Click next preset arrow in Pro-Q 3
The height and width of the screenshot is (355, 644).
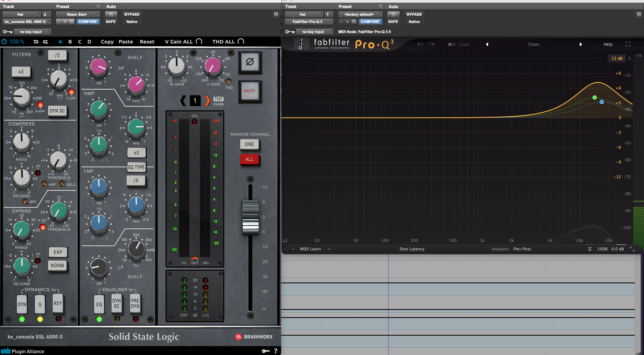pyautogui.click(x=581, y=44)
